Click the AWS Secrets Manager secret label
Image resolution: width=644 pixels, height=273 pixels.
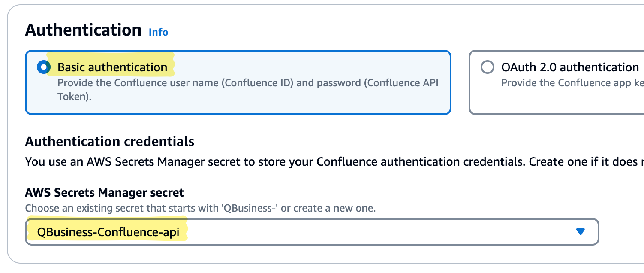[105, 192]
